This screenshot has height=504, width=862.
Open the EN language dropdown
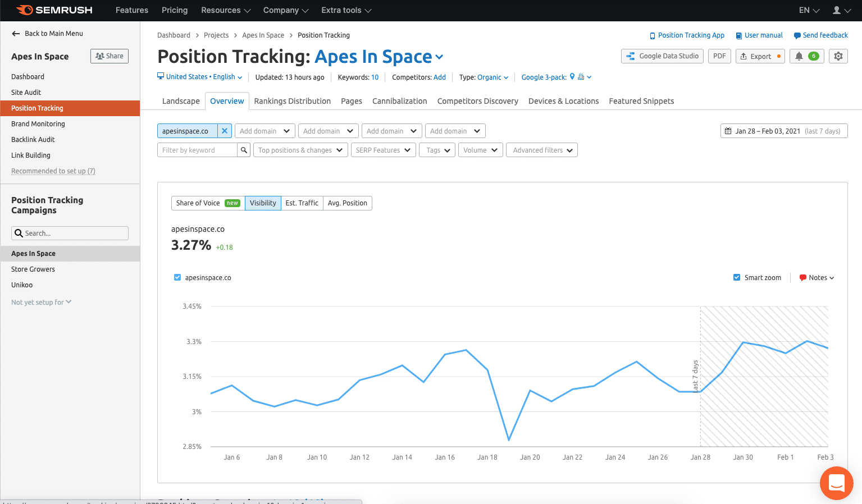[x=809, y=10]
